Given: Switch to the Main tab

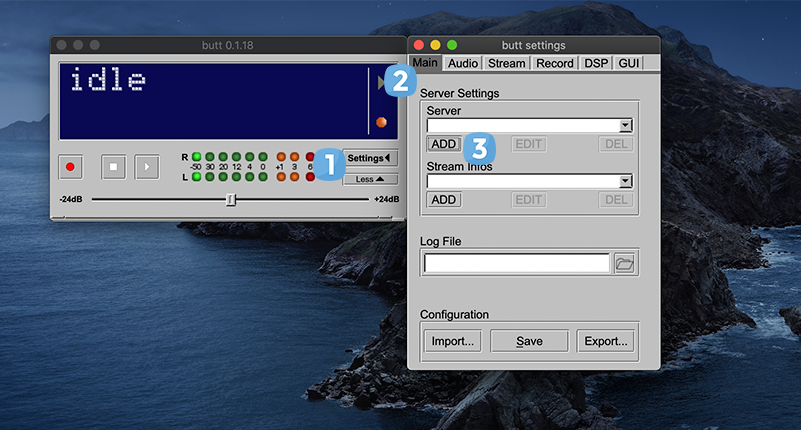Looking at the screenshot, I should click(426, 63).
